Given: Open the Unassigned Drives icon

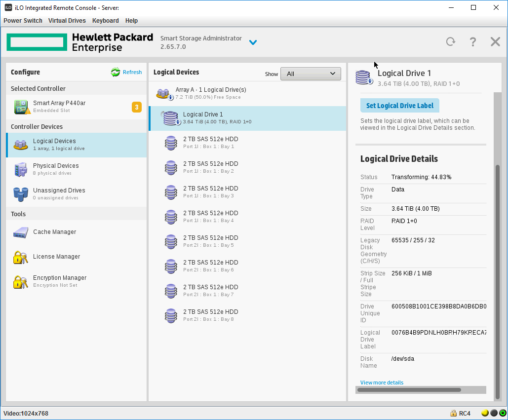Looking at the screenshot, I should point(21,194).
